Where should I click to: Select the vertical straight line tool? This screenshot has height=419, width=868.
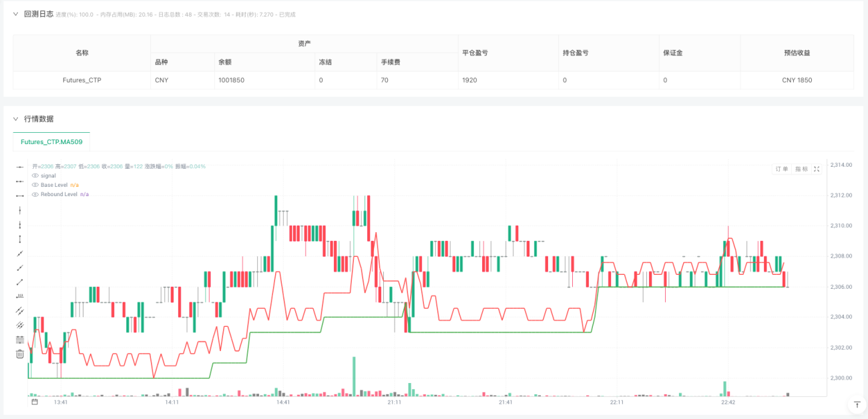click(19, 209)
